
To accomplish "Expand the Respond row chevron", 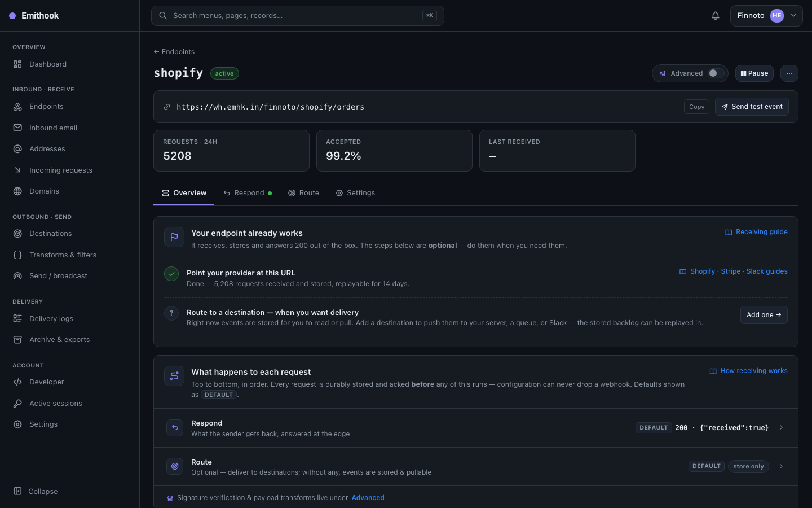I will pyautogui.click(x=781, y=428).
